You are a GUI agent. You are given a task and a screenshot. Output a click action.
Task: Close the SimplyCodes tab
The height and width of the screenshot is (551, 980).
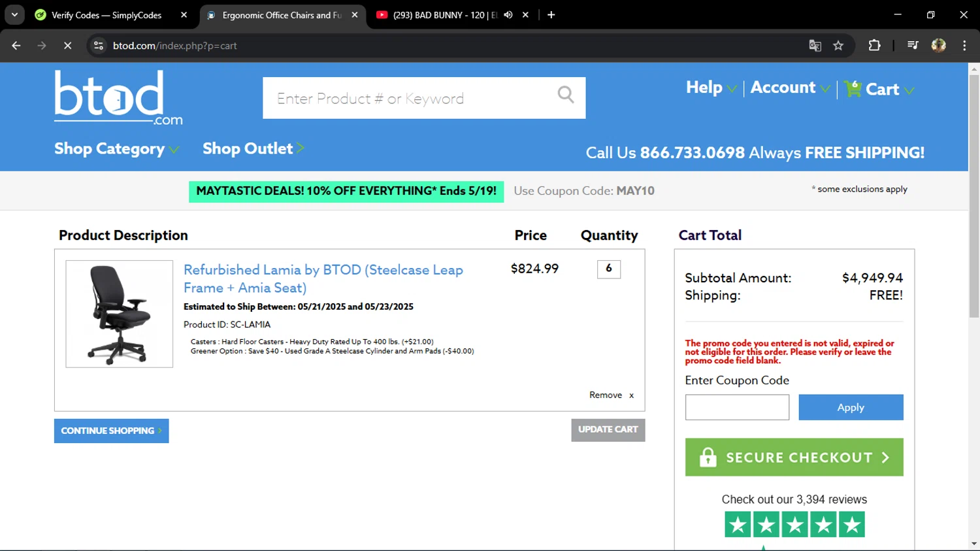[184, 15]
